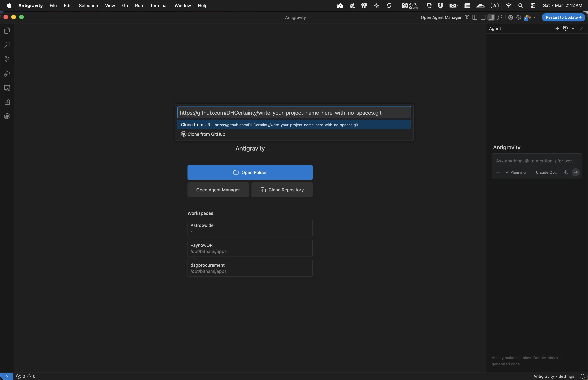Open the Run menu
Viewport: 588px width, 380px height.
(139, 5)
